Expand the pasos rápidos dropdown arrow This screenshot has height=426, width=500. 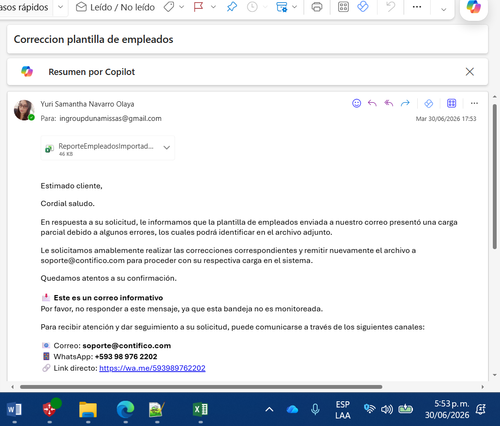(x=60, y=7)
